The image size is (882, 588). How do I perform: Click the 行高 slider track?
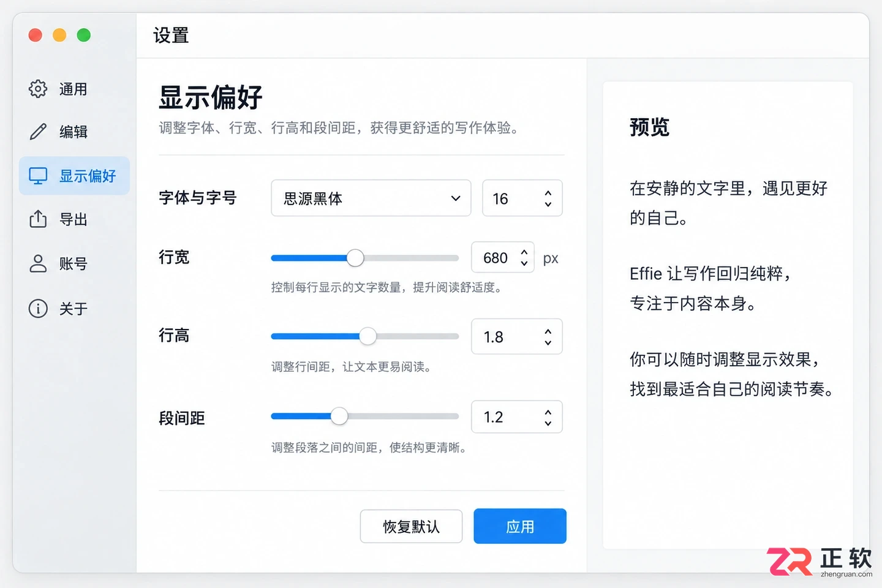pos(365,336)
